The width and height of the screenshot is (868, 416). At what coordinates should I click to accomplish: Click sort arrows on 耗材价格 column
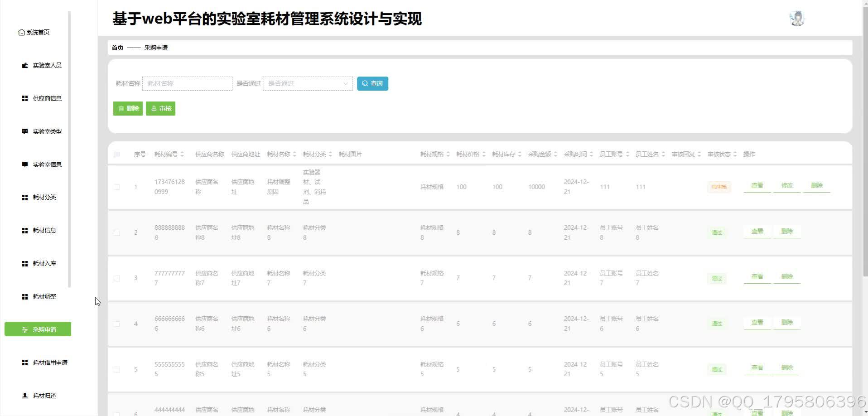tap(484, 155)
